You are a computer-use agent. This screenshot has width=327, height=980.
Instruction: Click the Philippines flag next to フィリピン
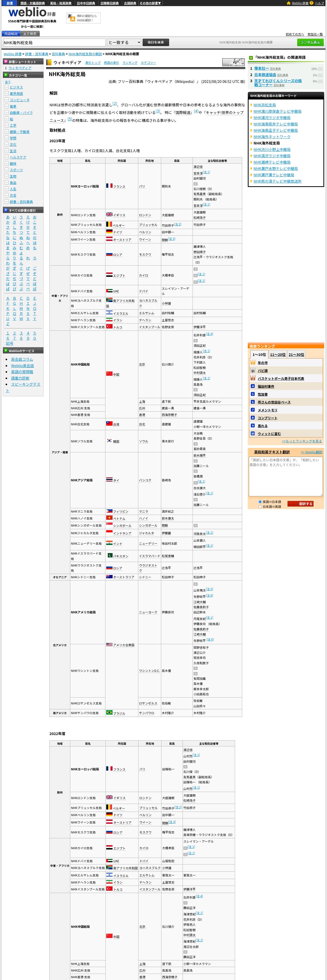click(109, 511)
